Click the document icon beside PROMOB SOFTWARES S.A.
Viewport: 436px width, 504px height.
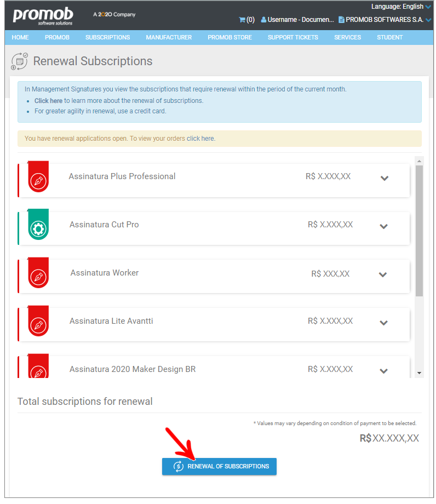(342, 20)
